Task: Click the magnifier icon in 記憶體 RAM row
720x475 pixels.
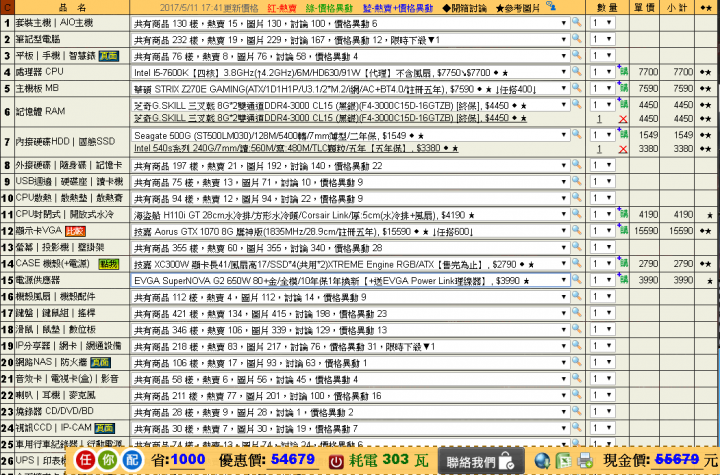Action: 577,104
